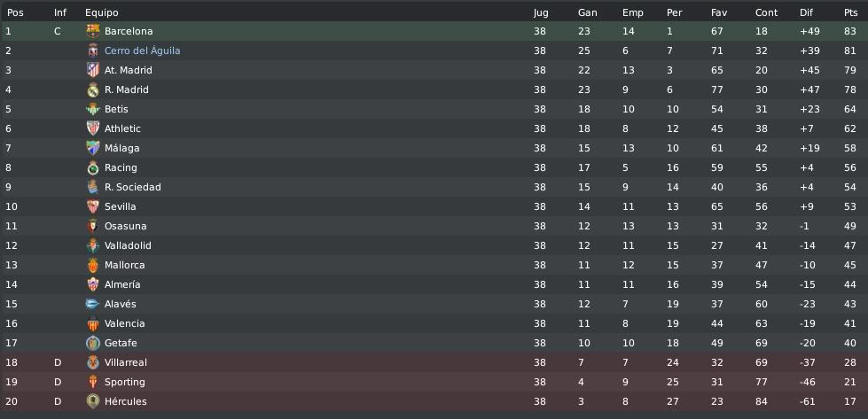
Task: Open the R. Sociedad team name
Action: [133, 187]
